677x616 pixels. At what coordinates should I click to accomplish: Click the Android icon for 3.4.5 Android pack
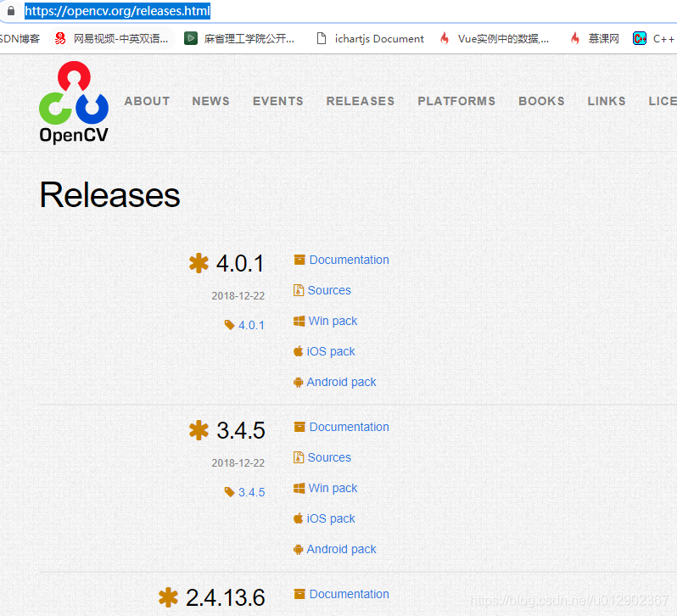click(x=298, y=549)
